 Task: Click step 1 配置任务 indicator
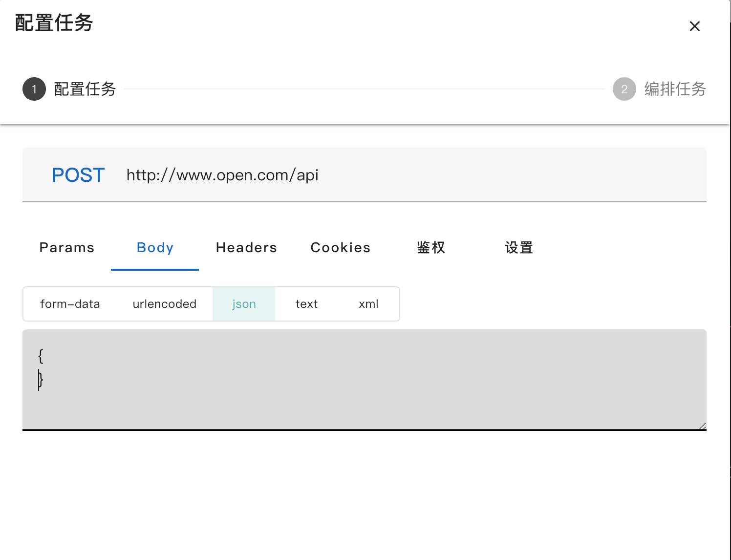coord(34,89)
